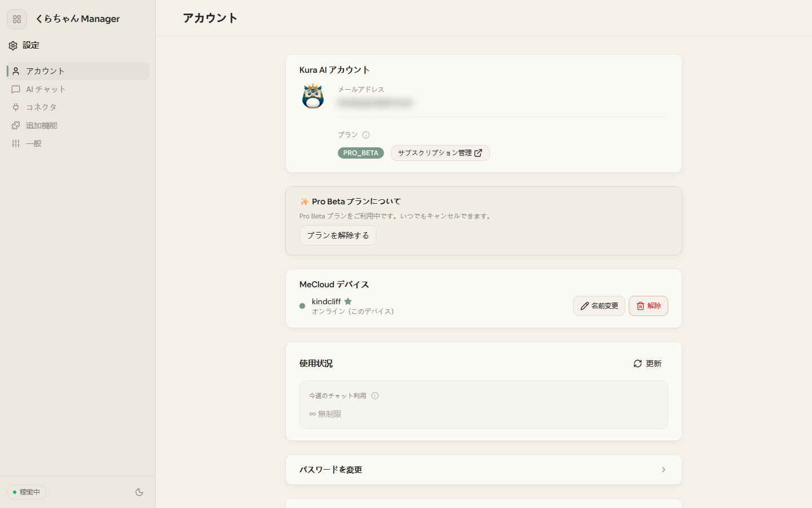Click プランを解除する button
This screenshot has height=508, width=812.
(338, 235)
